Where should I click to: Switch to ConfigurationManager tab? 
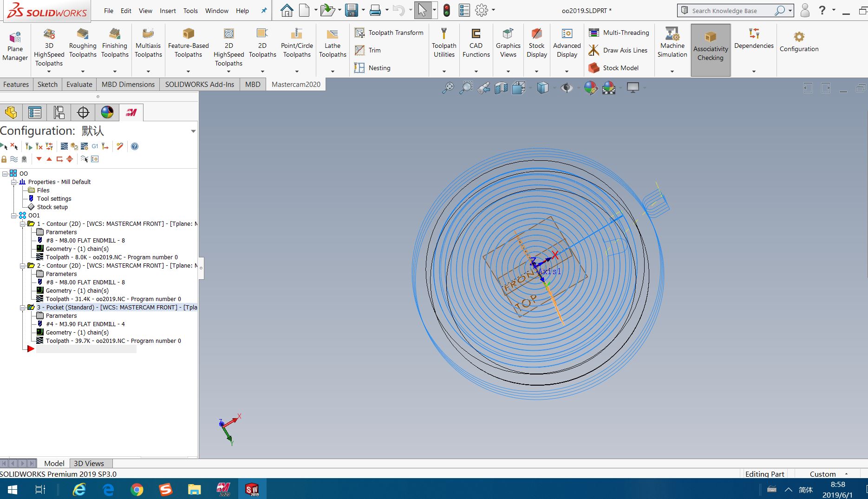[59, 112]
